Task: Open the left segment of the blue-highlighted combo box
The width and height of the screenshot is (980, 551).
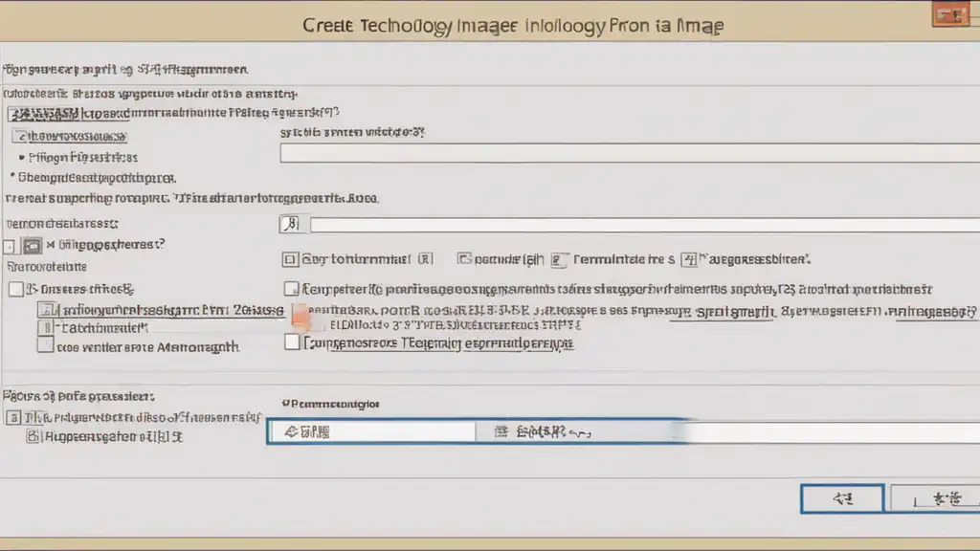Action: pyautogui.click(x=370, y=432)
